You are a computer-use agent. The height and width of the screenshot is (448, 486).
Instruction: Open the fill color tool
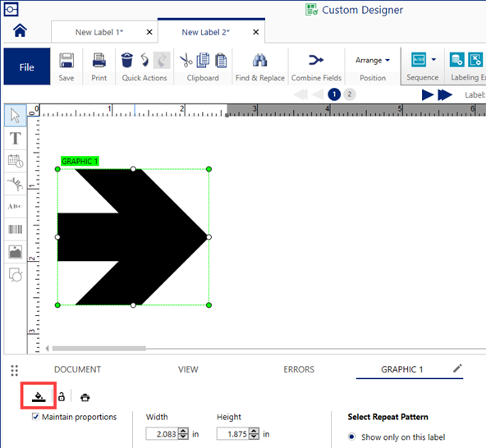pos(39,396)
